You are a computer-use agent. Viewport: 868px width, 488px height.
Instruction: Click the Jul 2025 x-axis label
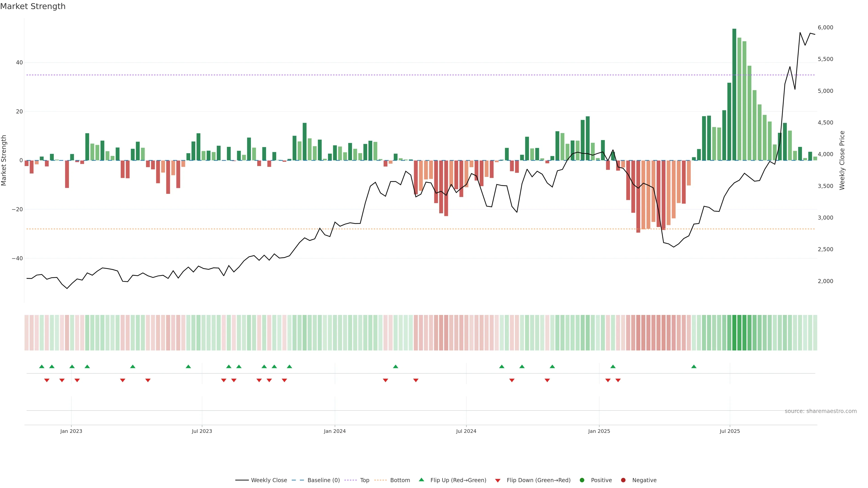[729, 431]
